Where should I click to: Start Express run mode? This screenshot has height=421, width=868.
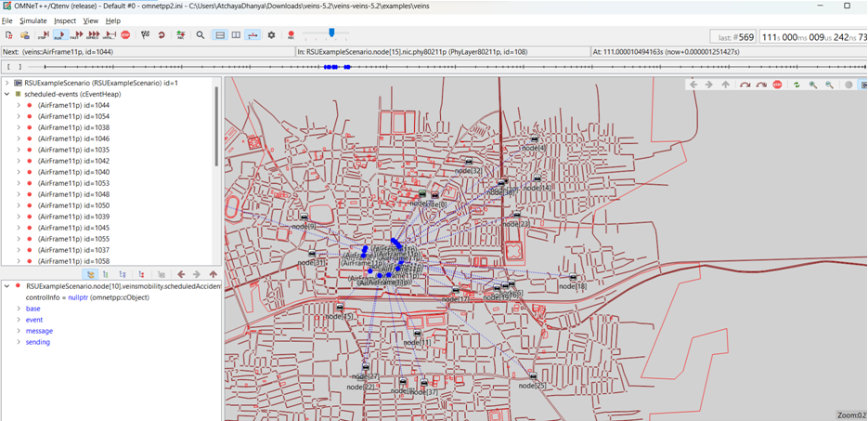pos(94,35)
